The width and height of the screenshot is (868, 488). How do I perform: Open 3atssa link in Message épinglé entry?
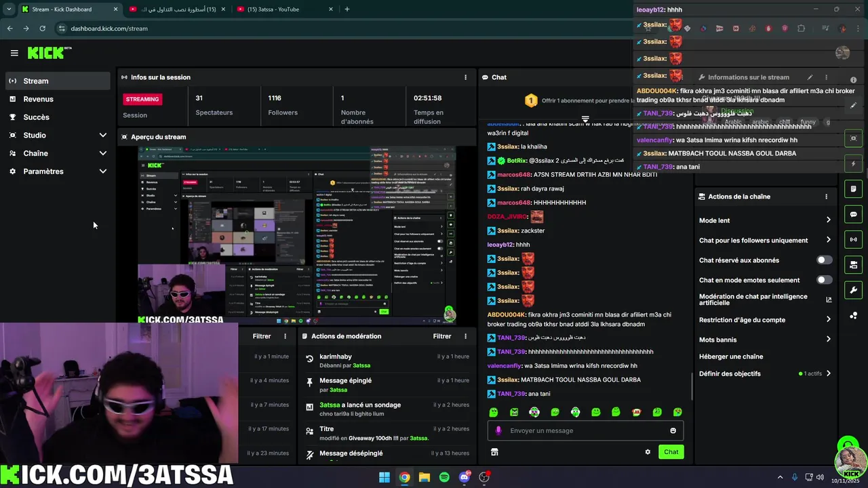338,390
